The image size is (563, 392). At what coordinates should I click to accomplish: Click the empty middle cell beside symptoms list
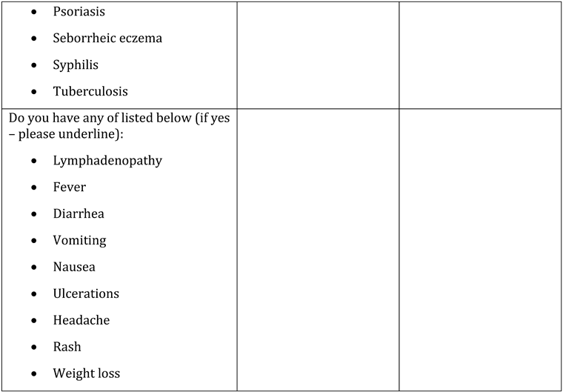point(317,250)
